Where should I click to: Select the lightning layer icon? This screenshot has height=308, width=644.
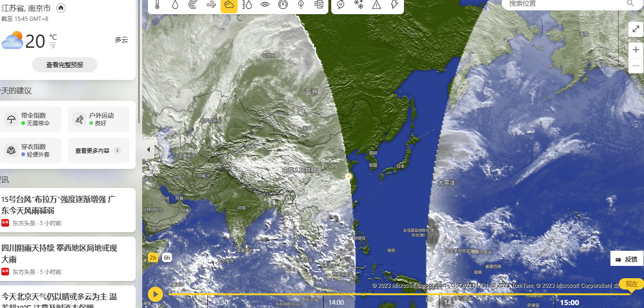coord(394,5)
